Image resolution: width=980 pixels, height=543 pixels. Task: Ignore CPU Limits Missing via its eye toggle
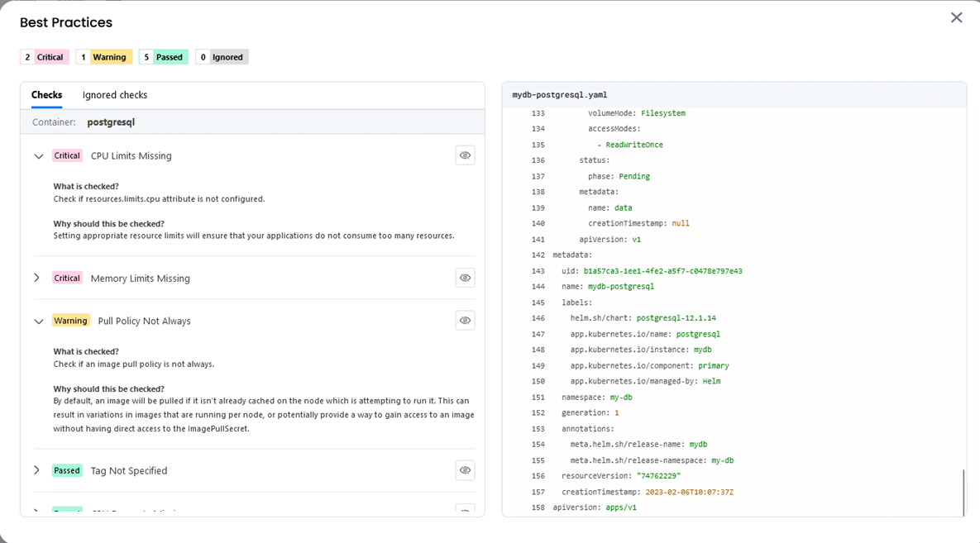[465, 155]
